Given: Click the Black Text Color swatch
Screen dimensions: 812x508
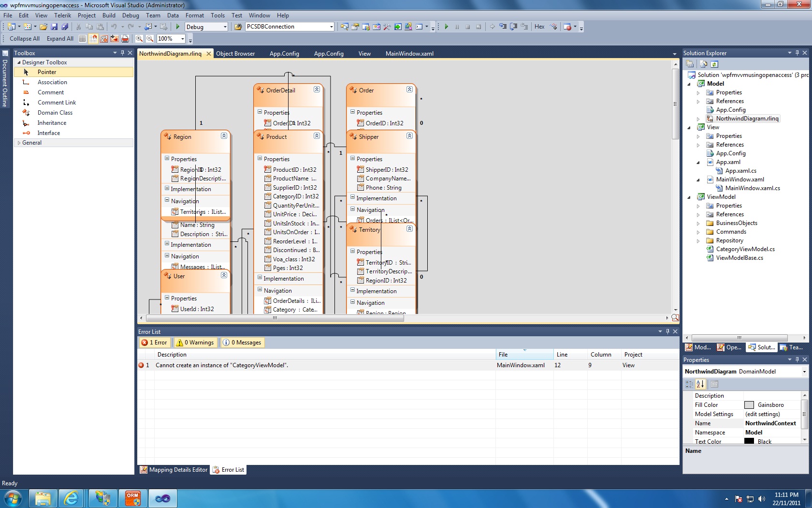Looking at the screenshot, I should click(x=749, y=441).
